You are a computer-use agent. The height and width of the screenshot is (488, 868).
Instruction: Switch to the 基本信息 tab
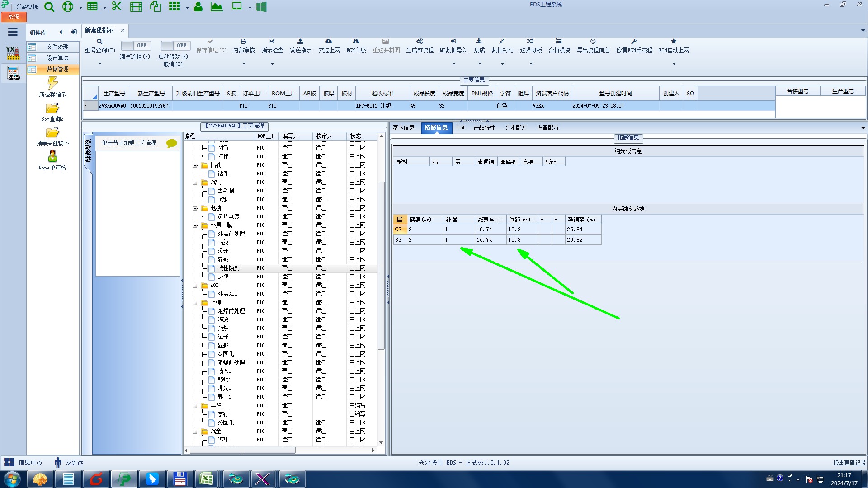click(403, 128)
